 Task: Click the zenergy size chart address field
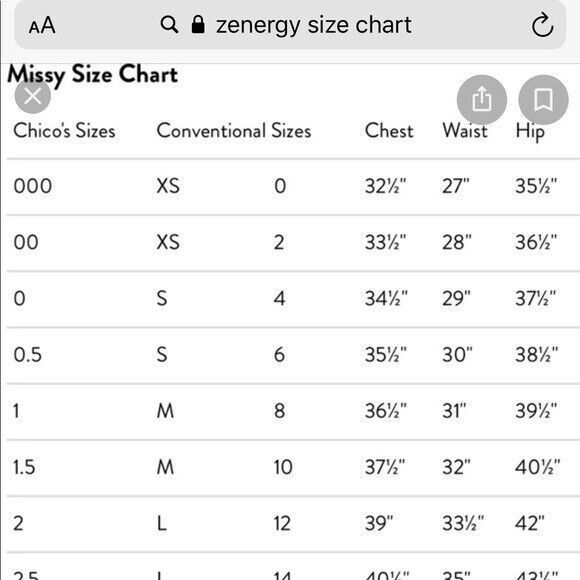coord(290,25)
